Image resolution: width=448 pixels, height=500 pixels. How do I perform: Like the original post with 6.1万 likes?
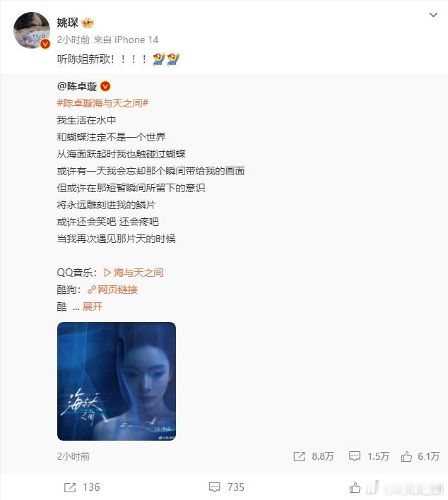(x=420, y=456)
